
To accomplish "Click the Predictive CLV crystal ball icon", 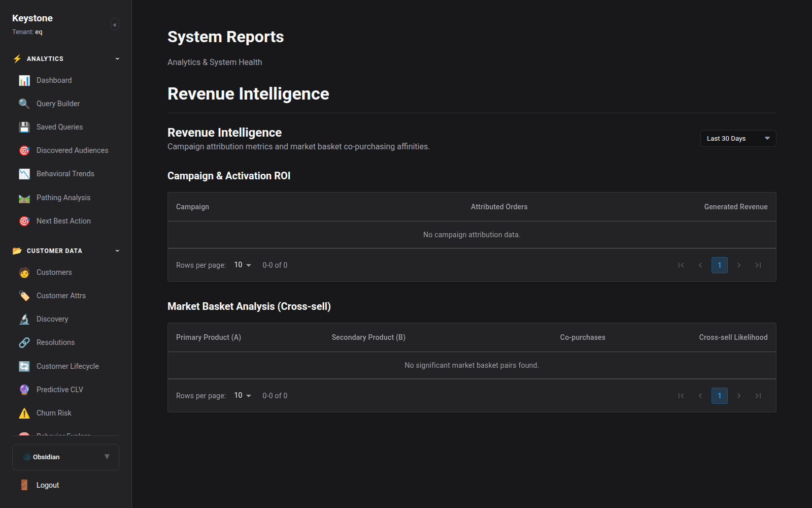I will [x=24, y=390].
